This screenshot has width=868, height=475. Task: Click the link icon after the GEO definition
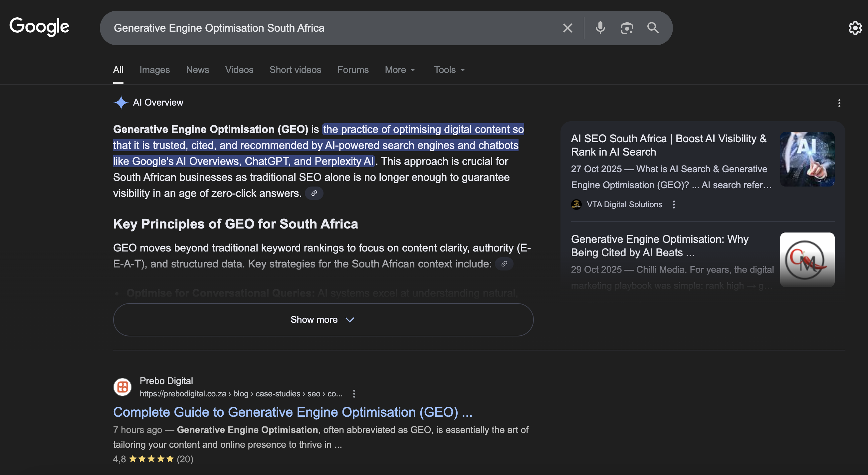(314, 193)
